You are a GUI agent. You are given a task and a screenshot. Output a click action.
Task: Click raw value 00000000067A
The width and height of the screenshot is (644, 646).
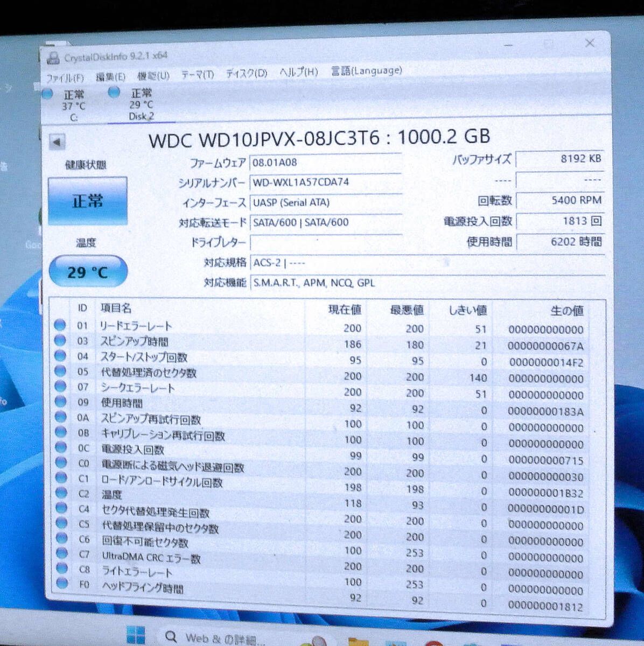click(x=545, y=346)
